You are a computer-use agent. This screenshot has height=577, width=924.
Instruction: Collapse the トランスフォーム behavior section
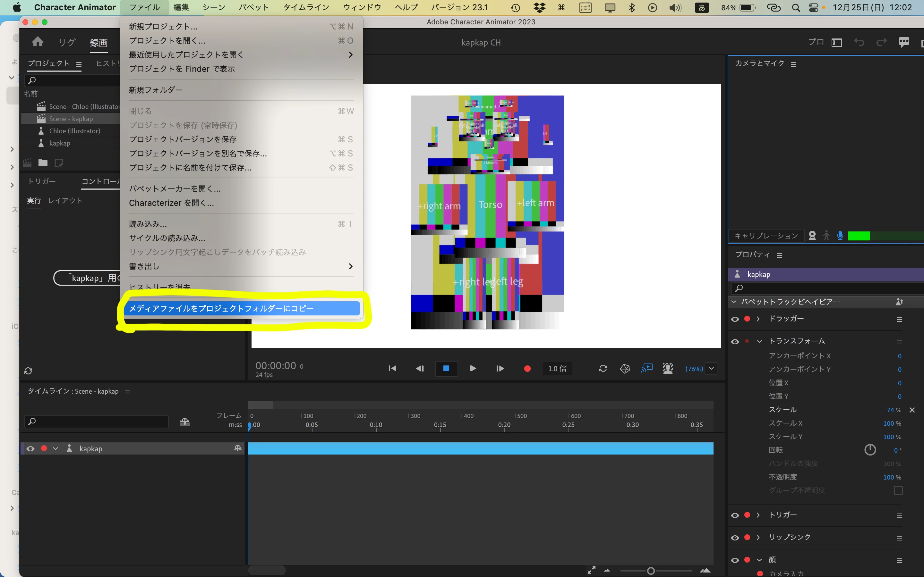click(759, 341)
